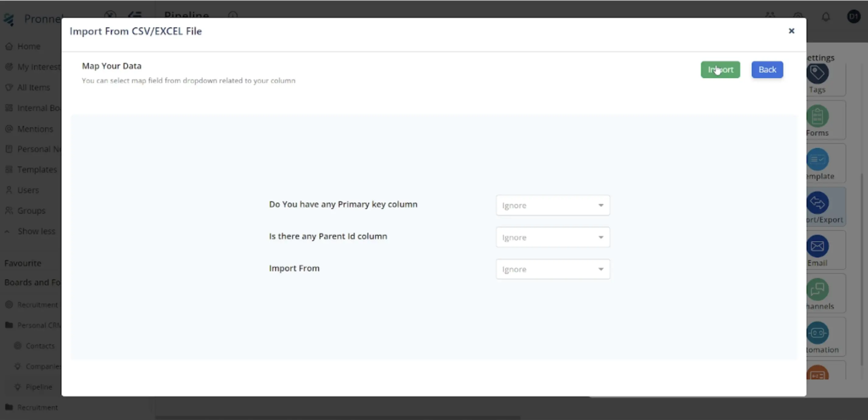Screen dimensions: 868x420
Task: Open Home in the sidebar
Action: click(29, 46)
